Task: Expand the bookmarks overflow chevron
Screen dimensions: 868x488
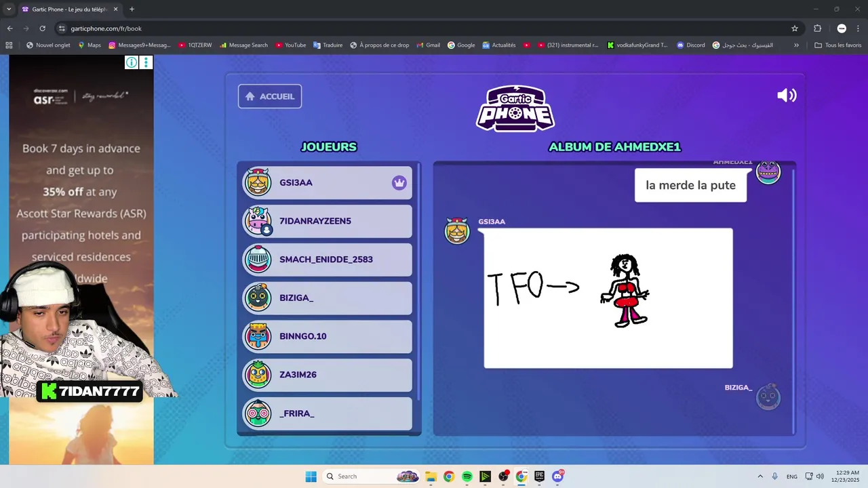Action: (796, 45)
